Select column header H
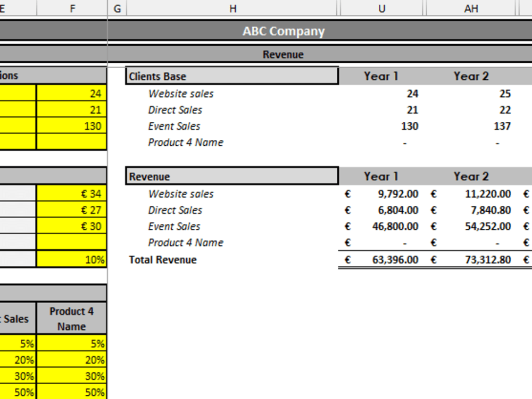This screenshot has width=532, height=399. [232, 8]
